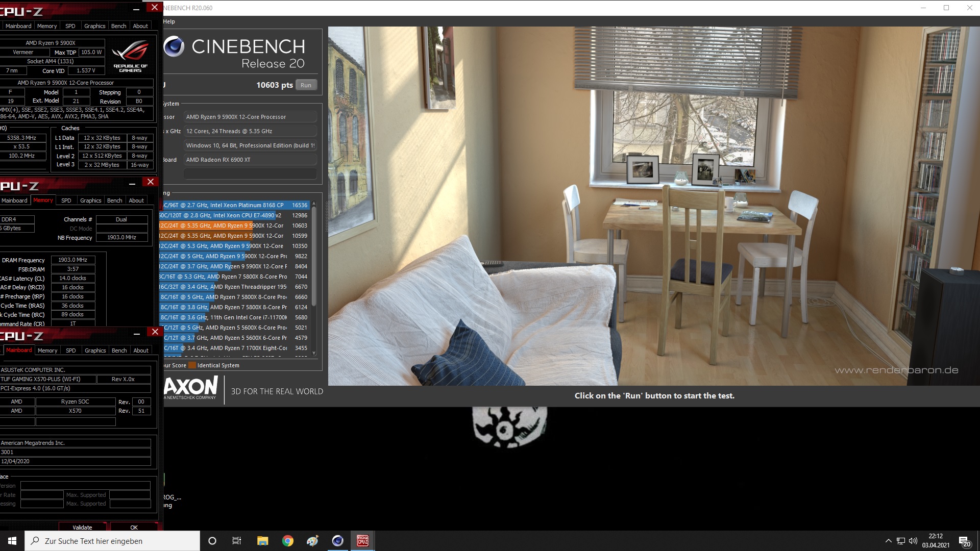The image size is (980, 551).
Task: Click the Windows search box
Action: [x=112, y=541]
